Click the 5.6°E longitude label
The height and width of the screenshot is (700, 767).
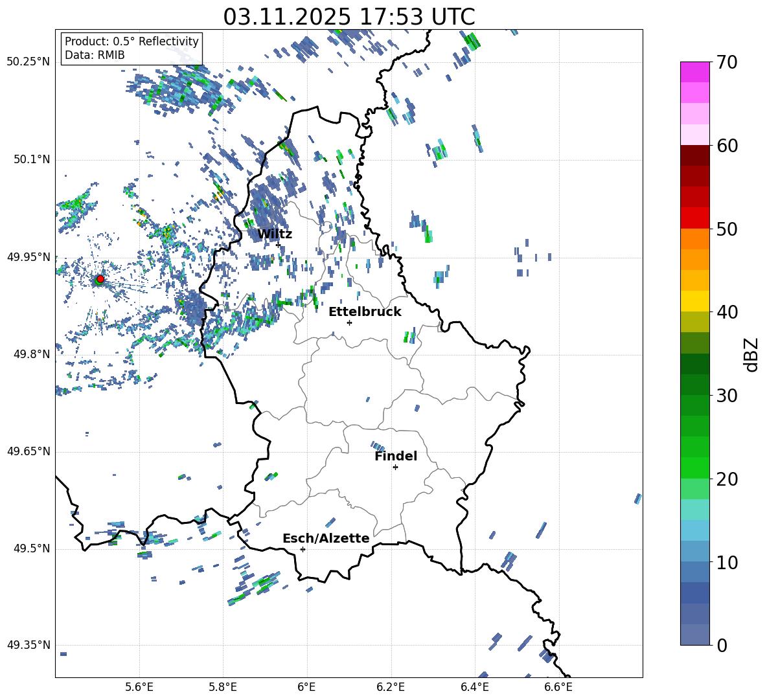(x=139, y=687)
